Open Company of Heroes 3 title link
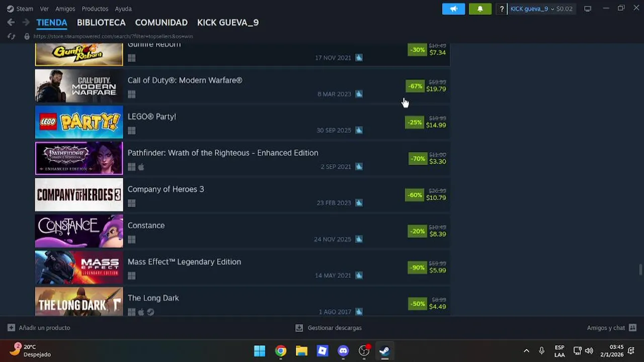Screen dimensions: 644x362 (166, 189)
